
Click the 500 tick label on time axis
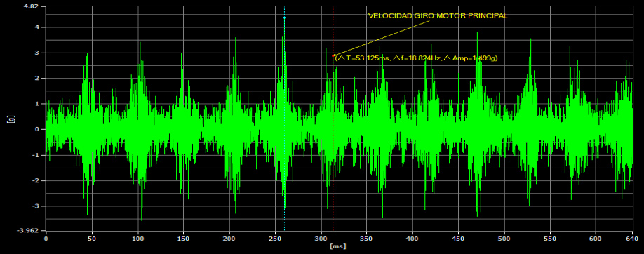[504, 239]
